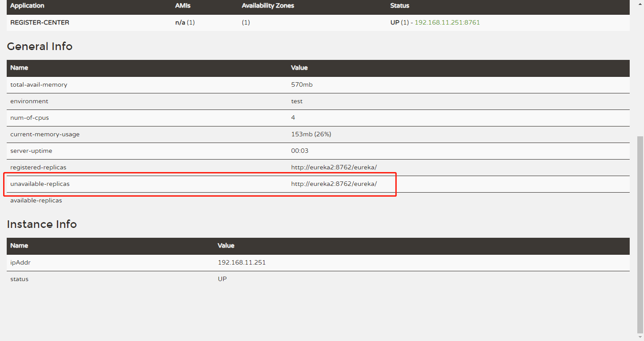Click the available-replicas row label

(x=36, y=200)
